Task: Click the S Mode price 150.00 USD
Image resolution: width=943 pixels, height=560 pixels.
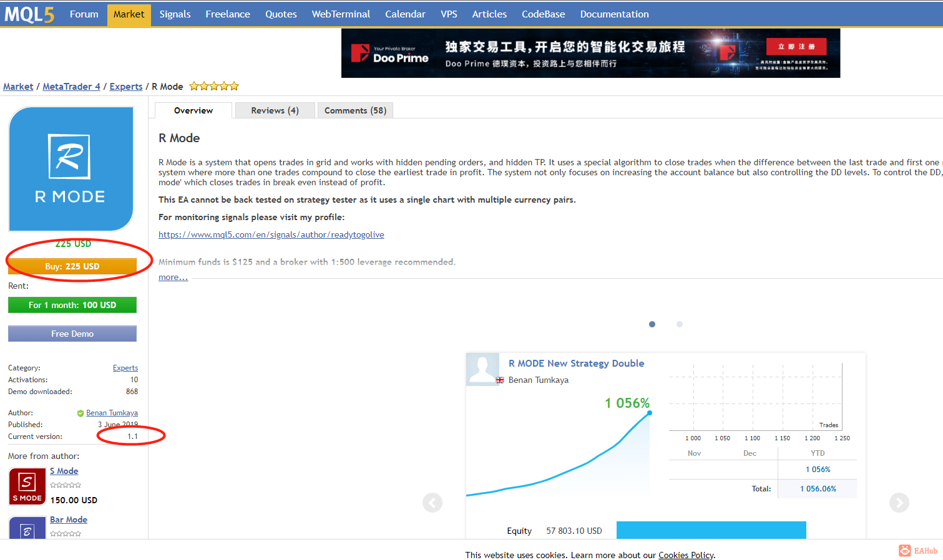Action: [x=74, y=500]
